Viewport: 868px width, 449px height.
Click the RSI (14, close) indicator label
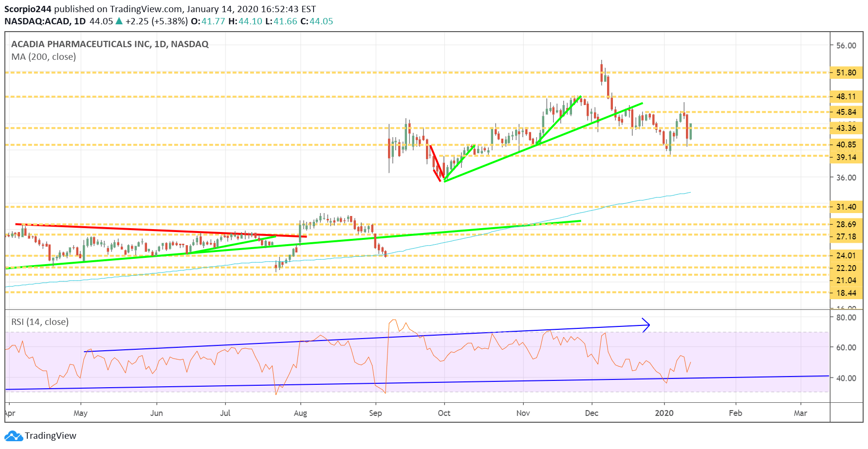tap(40, 322)
